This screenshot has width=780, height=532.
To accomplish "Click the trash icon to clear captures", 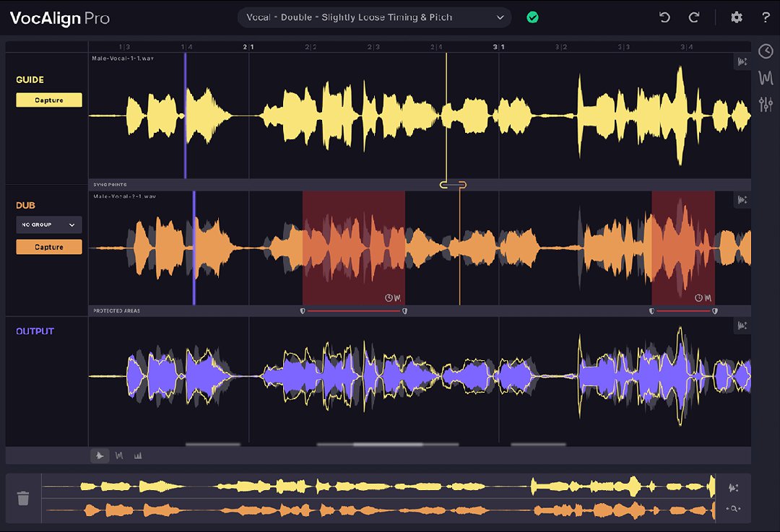I will (24, 497).
